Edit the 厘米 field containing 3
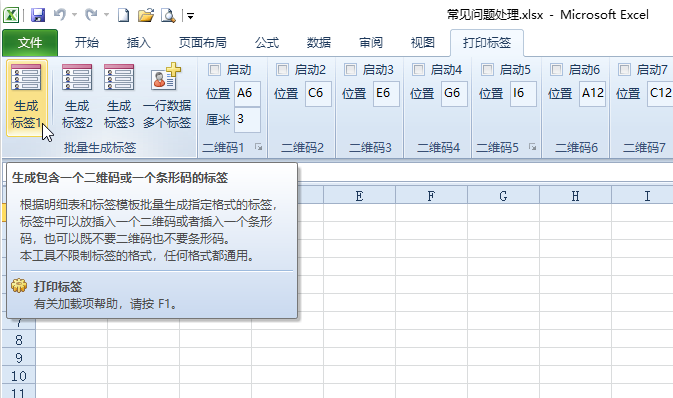The height and width of the screenshot is (398, 673). tap(247, 119)
